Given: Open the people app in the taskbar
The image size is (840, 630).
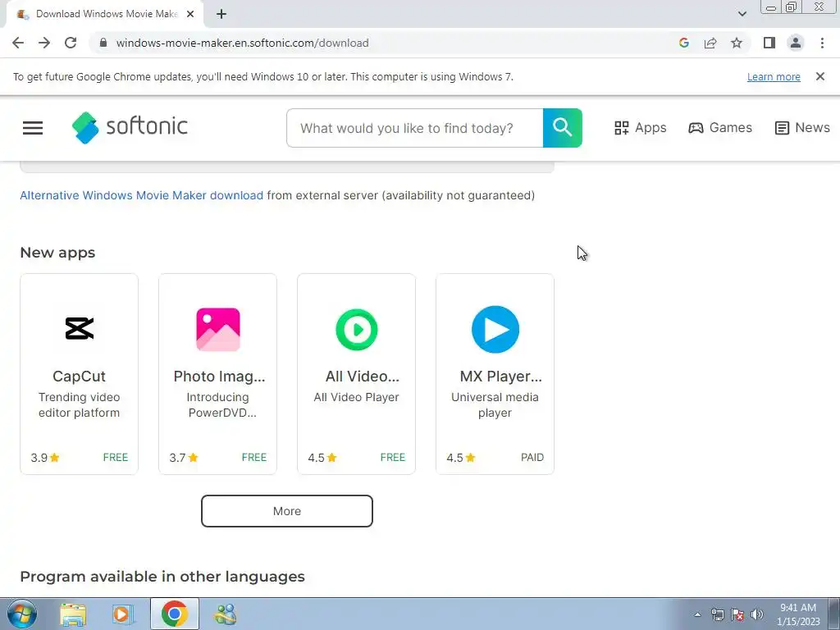Looking at the screenshot, I should pyautogui.click(x=226, y=614).
